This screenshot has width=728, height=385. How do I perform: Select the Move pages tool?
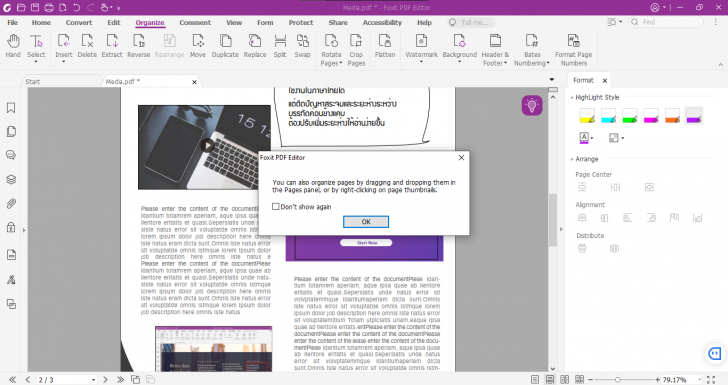pos(198,46)
